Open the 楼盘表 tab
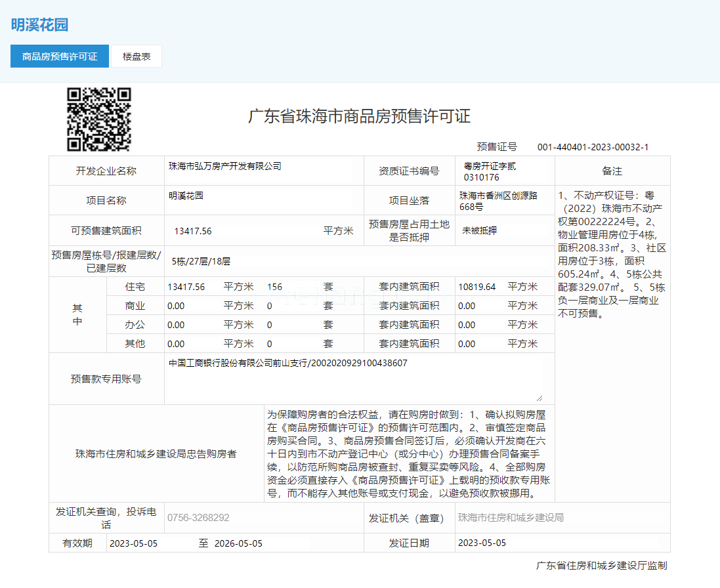 [x=137, y=56]
